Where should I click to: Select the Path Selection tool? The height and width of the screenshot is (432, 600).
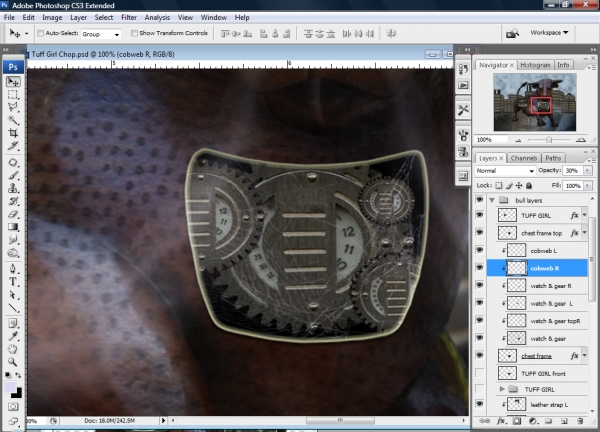coord(13,295)
